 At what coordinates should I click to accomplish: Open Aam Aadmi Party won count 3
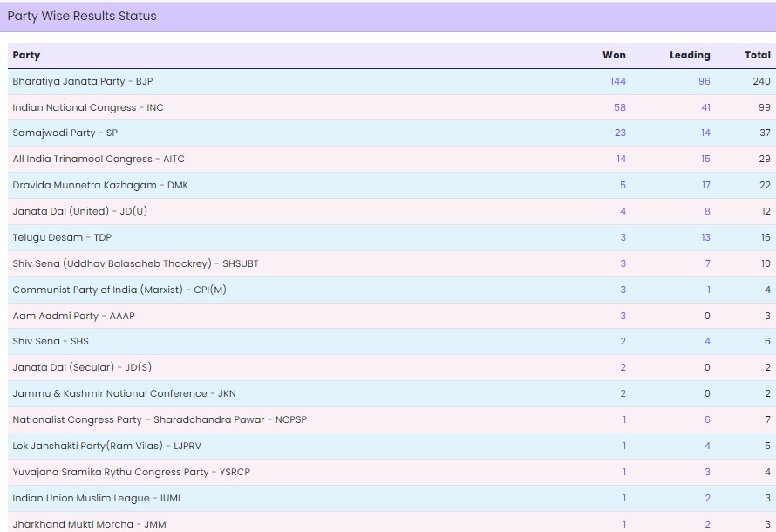[x=623, y=316]
